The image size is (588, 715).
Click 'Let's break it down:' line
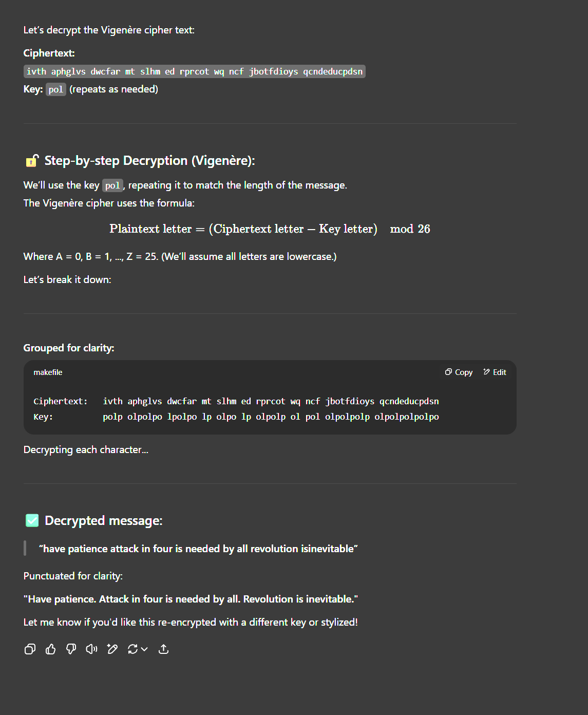pyautogui.click(x=67, y=279)
